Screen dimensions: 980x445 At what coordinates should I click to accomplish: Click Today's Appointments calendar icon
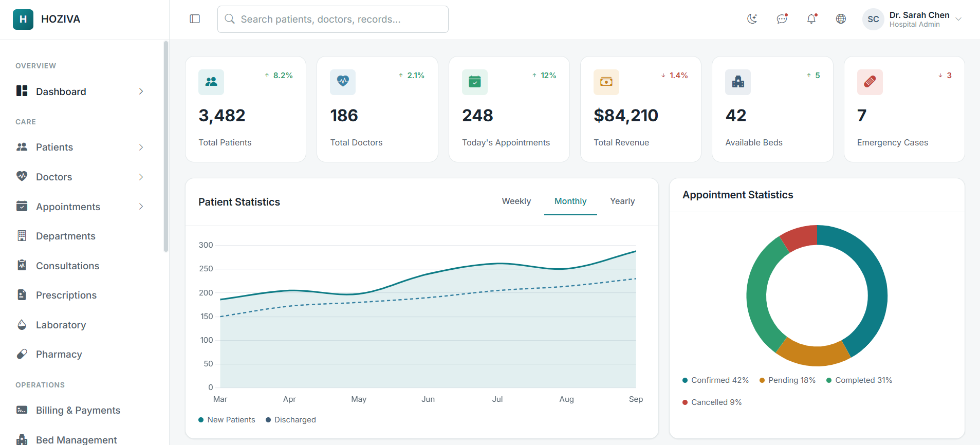point(475,82)
